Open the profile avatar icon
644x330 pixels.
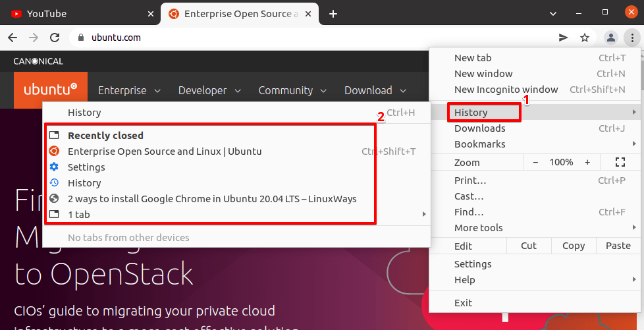click(x=610, y=38)
